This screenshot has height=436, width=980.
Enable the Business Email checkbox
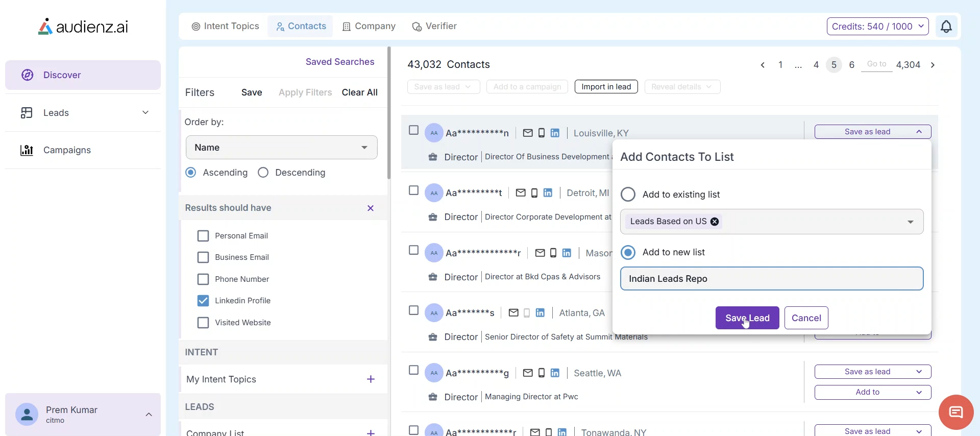click(203, 257)
